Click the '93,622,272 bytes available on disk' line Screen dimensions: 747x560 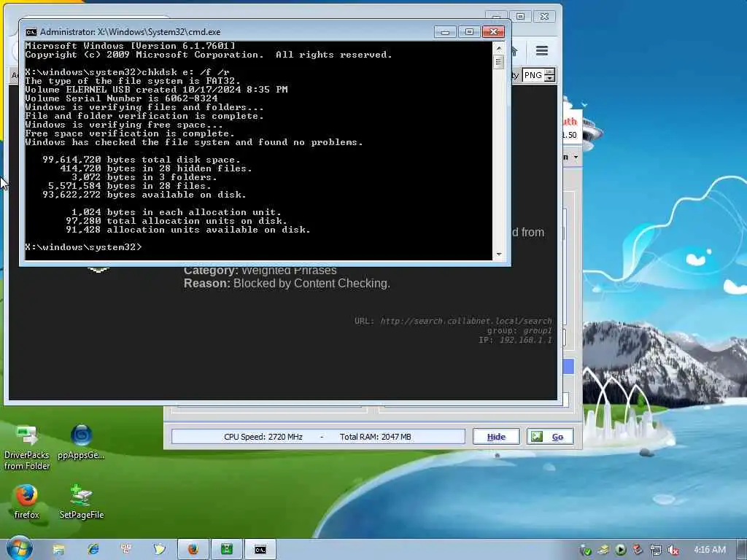[144, 195]
